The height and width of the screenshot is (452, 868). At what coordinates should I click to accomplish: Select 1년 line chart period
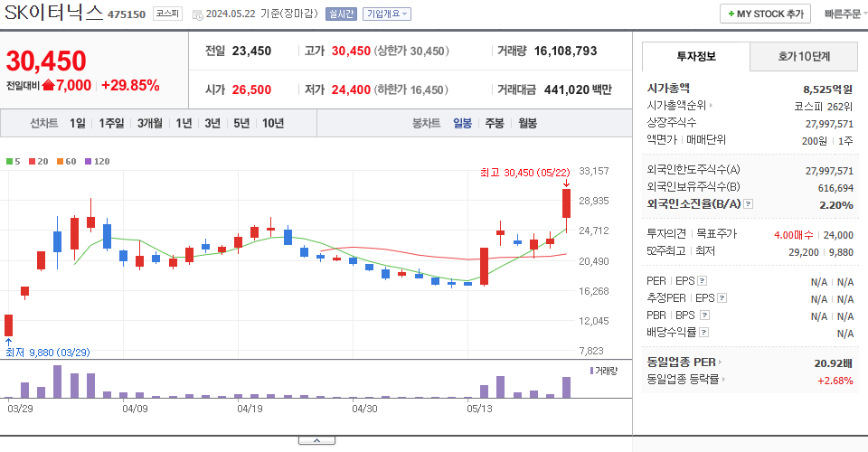pyautogui.click(x=184, y=123)
